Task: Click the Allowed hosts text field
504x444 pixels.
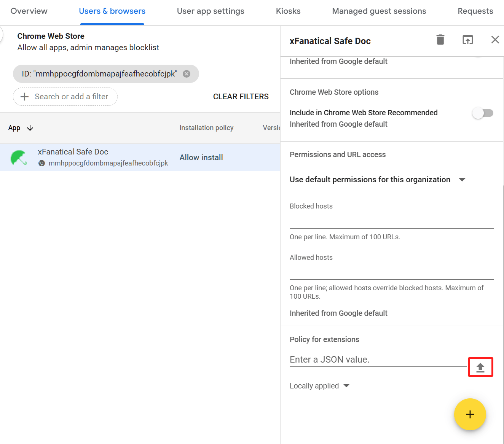Action: pos(391,272)
